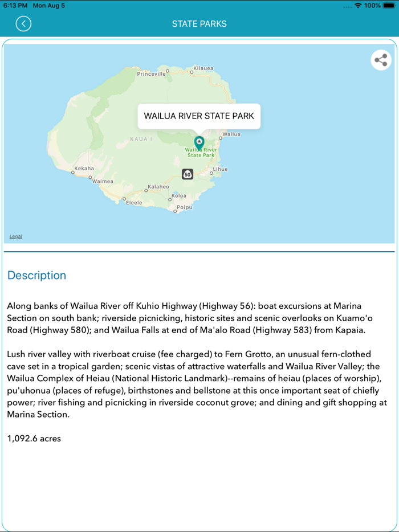Open the Legal link on the map
The image size is (399, 532).
15,236
